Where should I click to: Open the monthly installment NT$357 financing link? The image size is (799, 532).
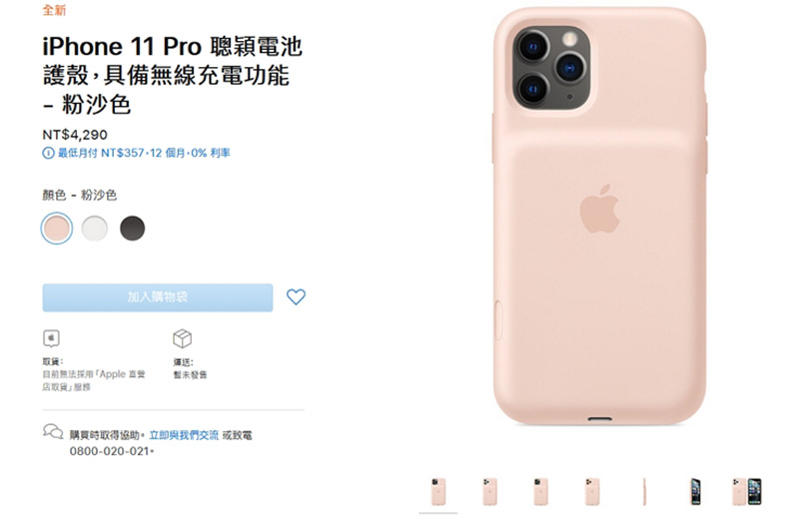pyautogui.click(x=144, y=154)
